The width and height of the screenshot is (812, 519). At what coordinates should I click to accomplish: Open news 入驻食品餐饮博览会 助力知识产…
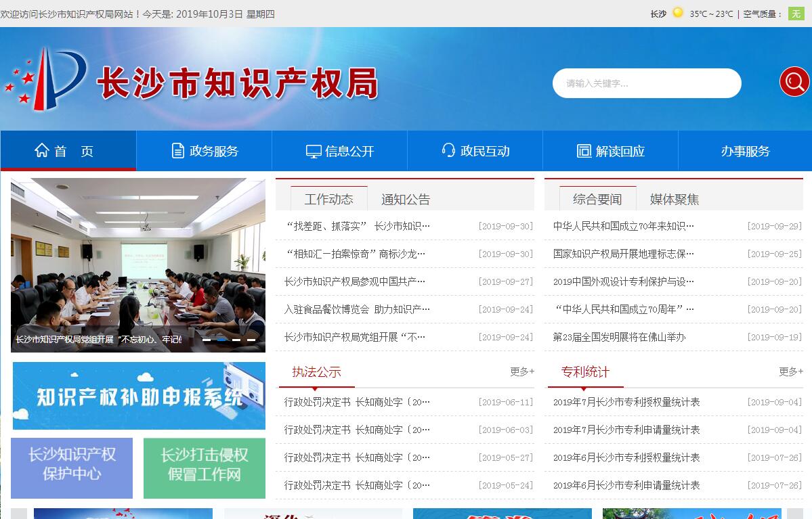coord(357,309)
